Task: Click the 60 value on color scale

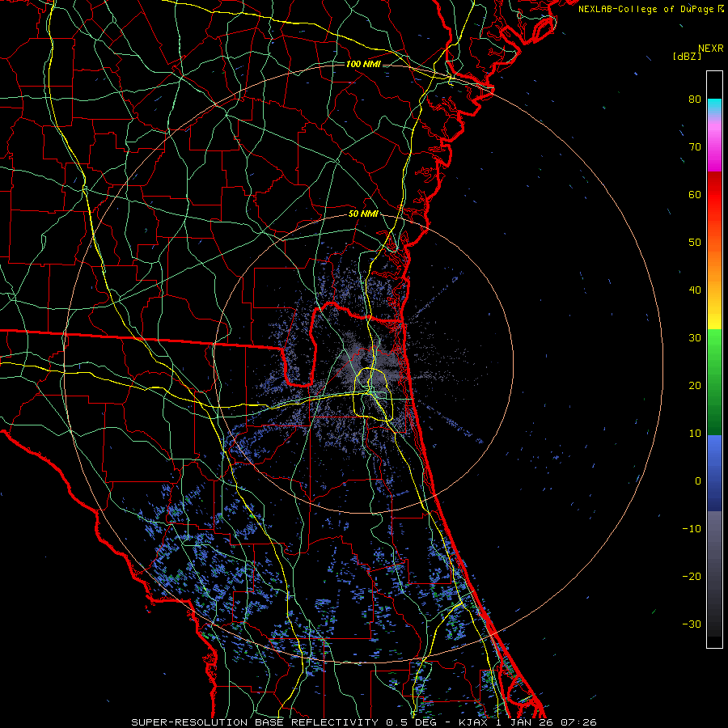Action: pos(695,194)
